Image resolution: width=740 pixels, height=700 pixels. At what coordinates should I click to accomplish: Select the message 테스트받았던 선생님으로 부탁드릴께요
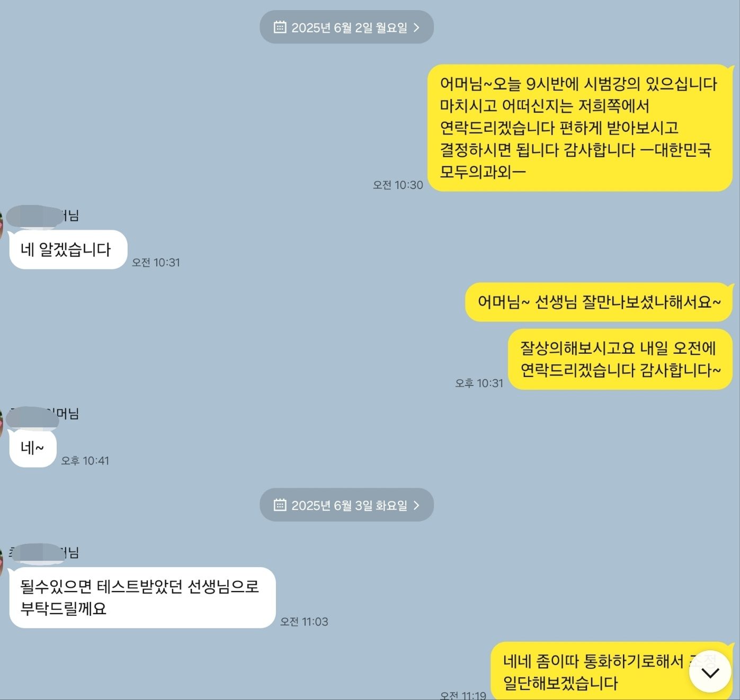pyautogui.click(x=142, y=597)
